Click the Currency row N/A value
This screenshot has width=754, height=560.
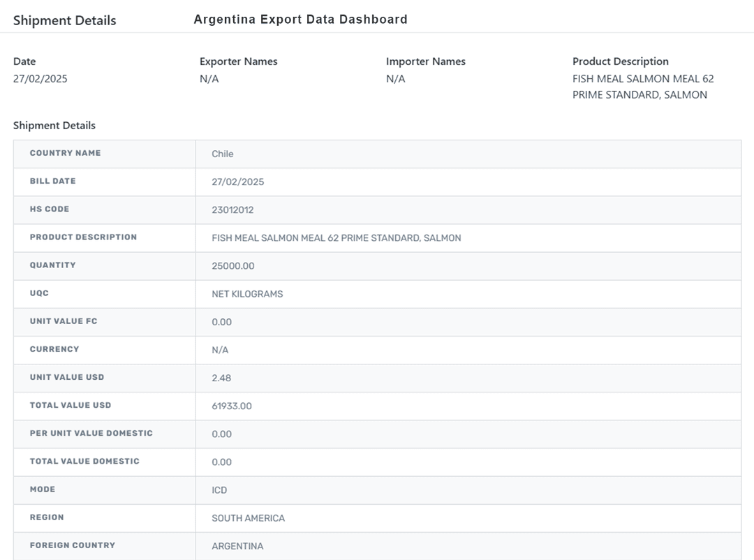click(220, 350)
